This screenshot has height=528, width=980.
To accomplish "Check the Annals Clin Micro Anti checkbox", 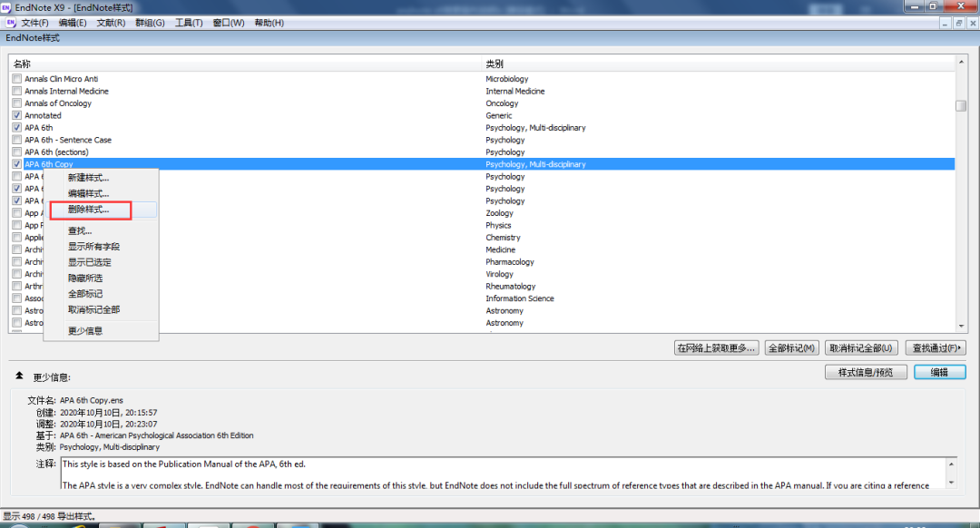I will click(17, 79).
